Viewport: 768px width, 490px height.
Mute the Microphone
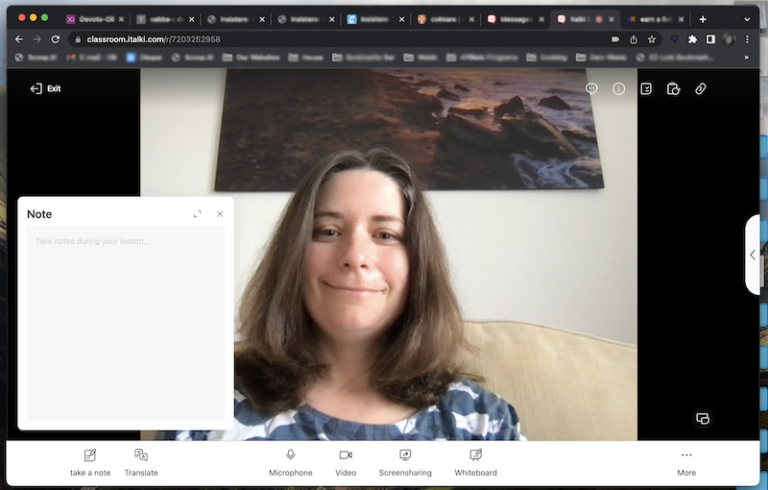[x=290, y=456]
